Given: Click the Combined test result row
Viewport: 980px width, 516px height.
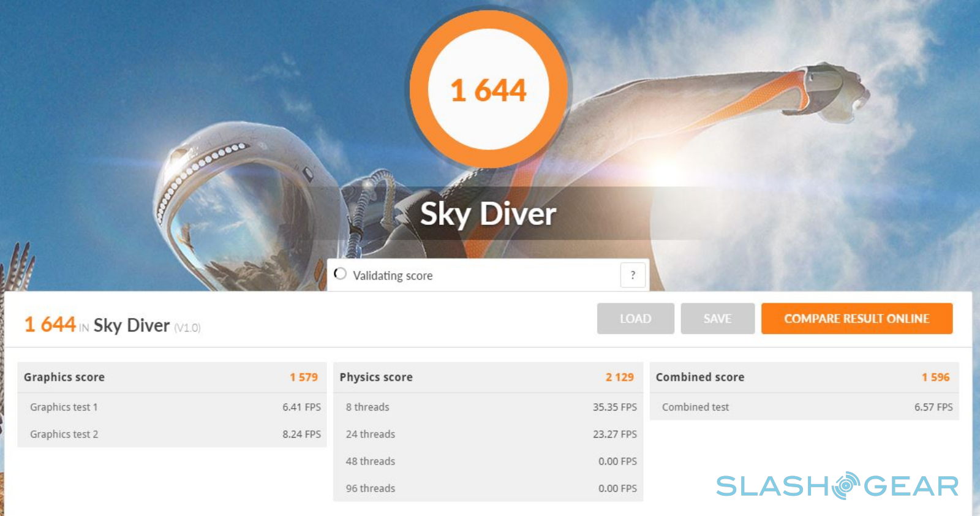Looking at the screenshot, I should 804,407.
